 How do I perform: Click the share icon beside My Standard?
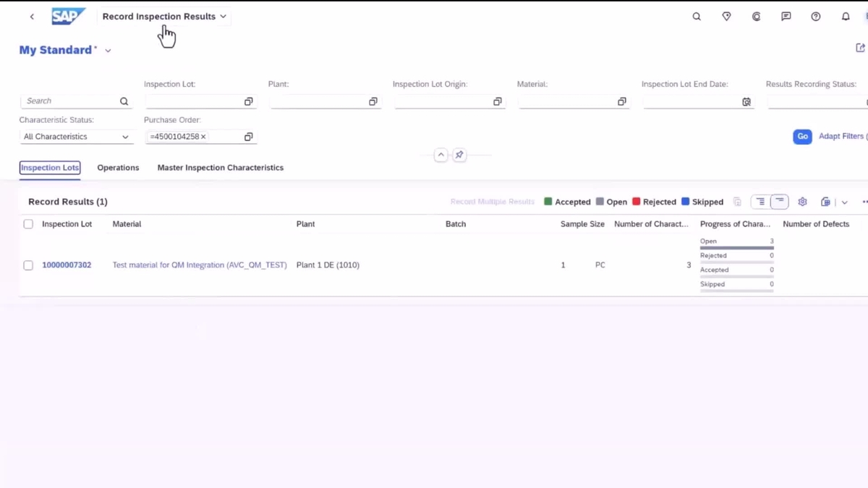point(860,48)
